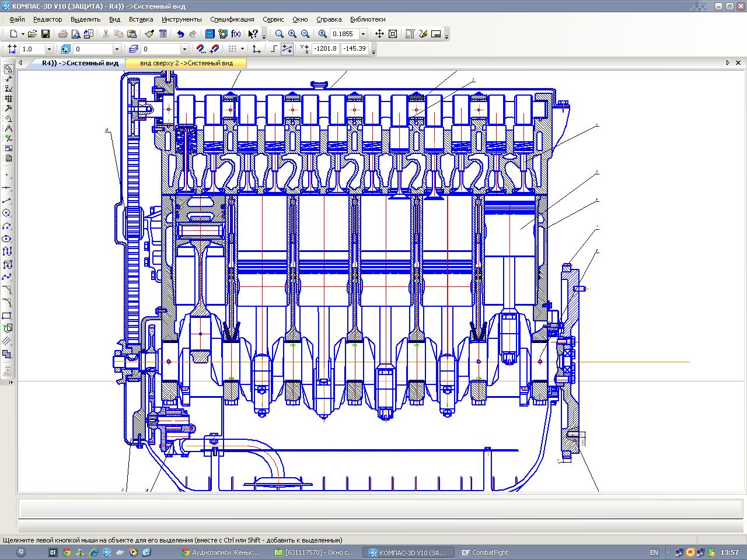Select the zoom-in magnifier icon
Screen dimensions: 747x560
coord(292,34)
